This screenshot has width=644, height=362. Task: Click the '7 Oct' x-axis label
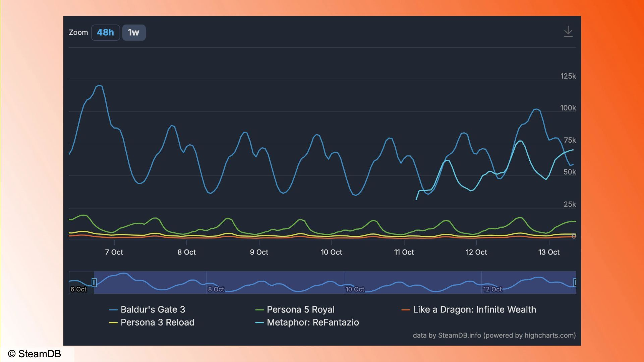[x=114, y=252]
